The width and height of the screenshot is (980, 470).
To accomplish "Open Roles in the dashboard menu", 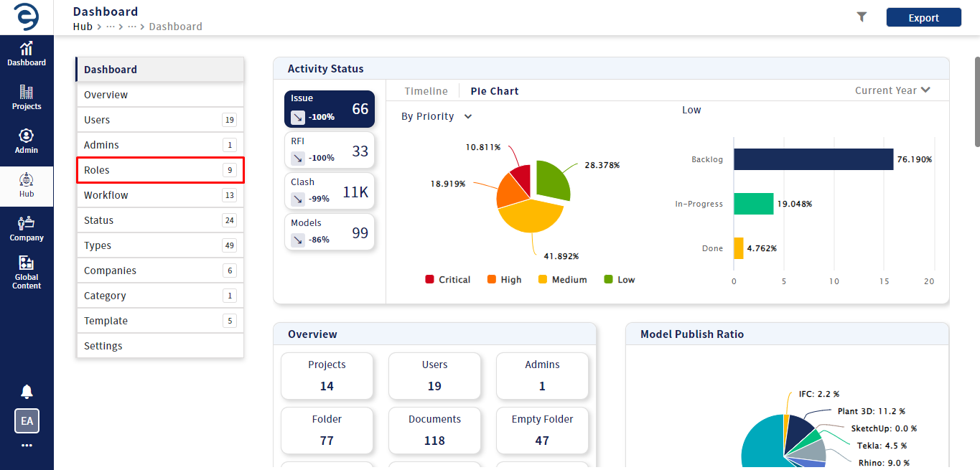I will (160, 170).
